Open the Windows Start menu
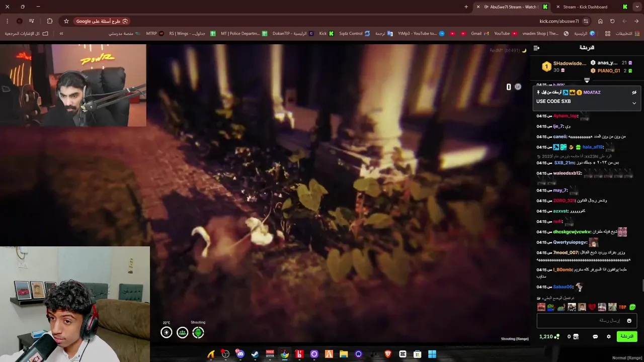The image size is (644, 362). tap(432, 354)
